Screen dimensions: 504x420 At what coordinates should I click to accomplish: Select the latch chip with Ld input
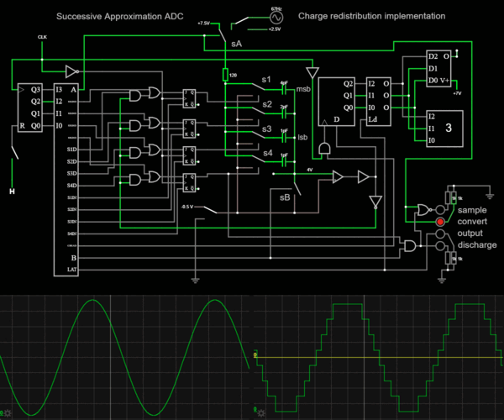[x=379, y=102]
